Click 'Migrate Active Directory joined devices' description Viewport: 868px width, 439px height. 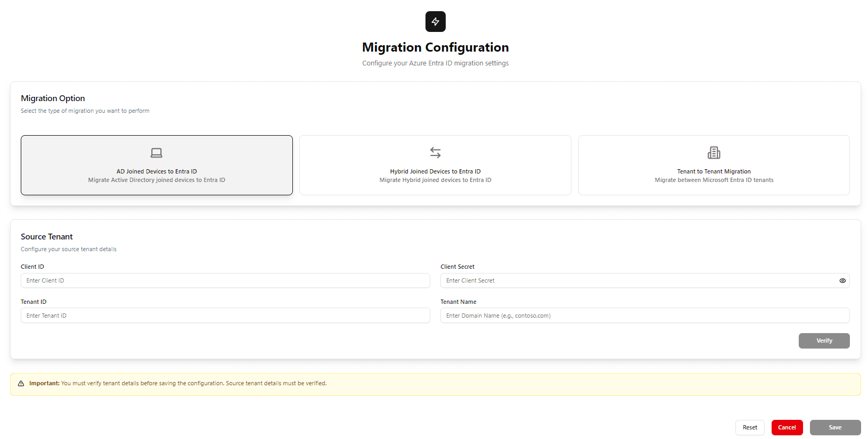pos(157,180)
